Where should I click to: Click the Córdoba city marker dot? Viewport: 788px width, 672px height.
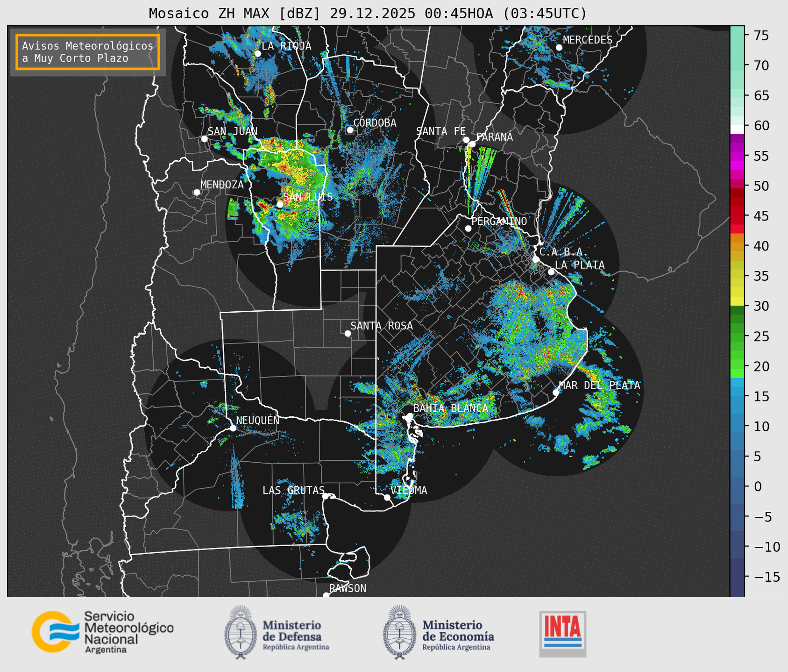tap(350, 130)
